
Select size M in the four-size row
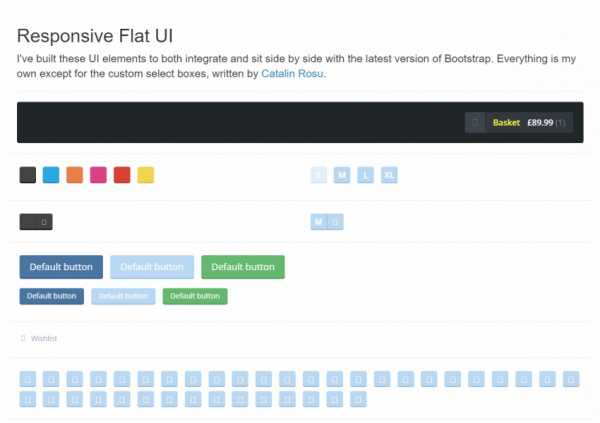click(342, 175)
